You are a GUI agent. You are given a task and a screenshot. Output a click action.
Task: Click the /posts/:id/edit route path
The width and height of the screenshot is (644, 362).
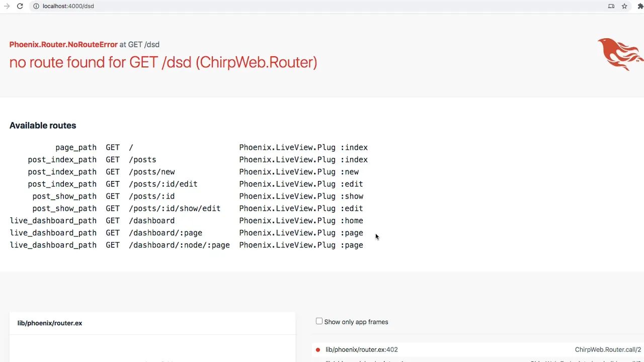click(163, 184)
